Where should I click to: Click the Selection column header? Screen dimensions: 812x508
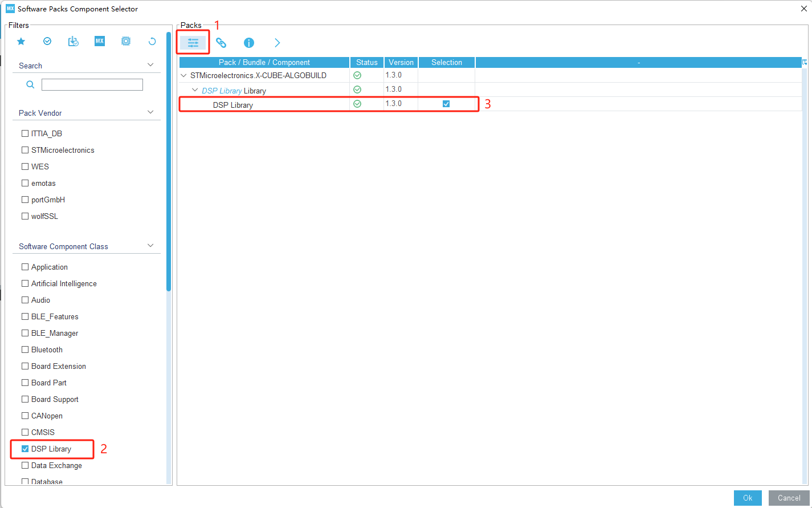tap(447, 62)
